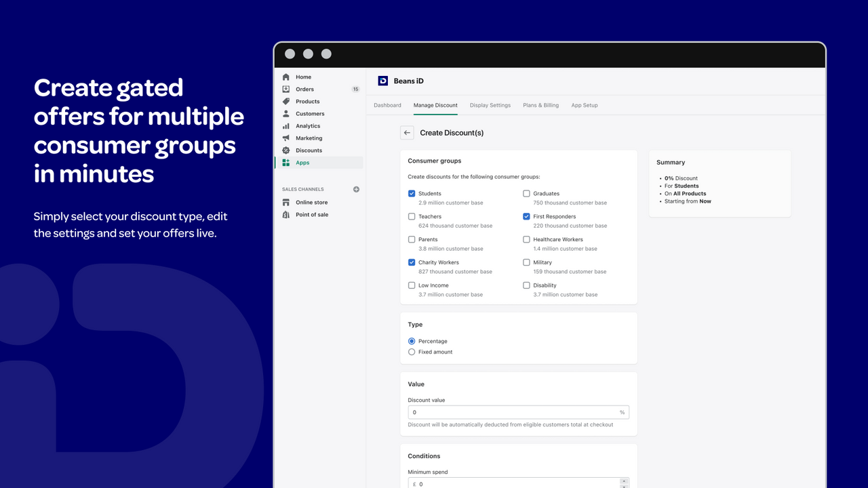The width and height of the screenshot is (868, 488).
Task: Switch to Display Settings tab
Action: (x=490, y=105)
